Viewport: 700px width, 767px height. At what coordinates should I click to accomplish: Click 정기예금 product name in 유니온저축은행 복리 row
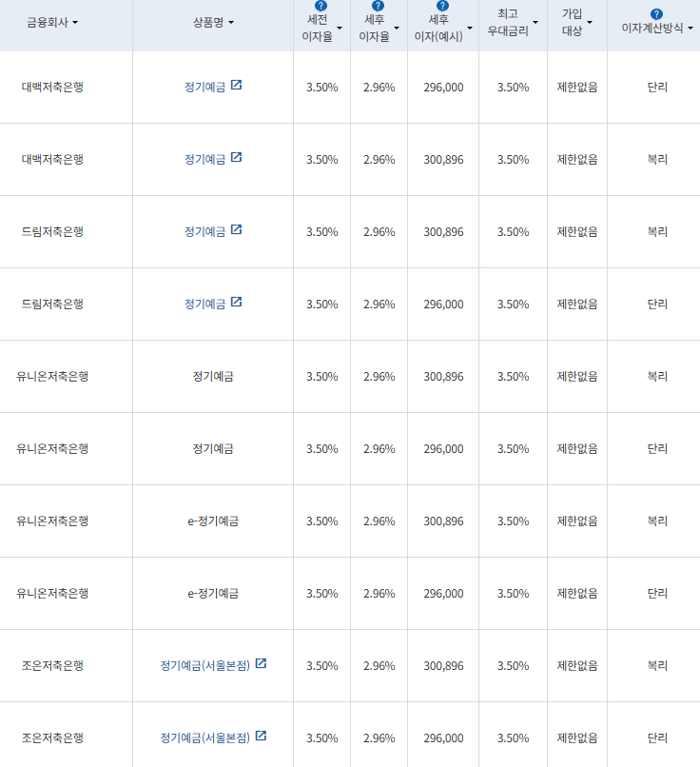click(x=213, y=377)
